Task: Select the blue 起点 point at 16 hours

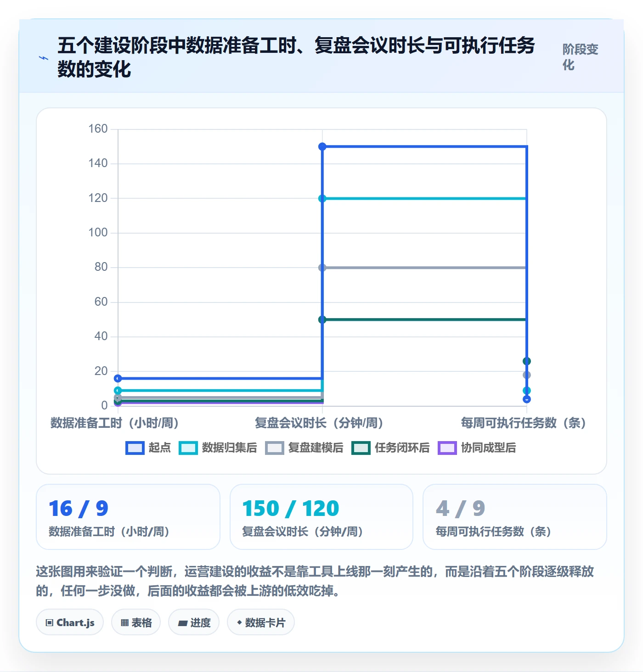Action: tap(118, 378)
